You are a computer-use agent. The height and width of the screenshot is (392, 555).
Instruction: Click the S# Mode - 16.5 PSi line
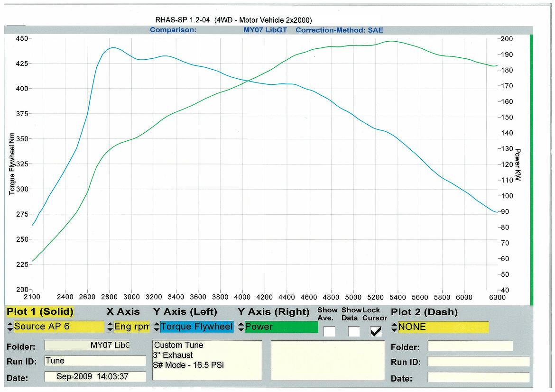(x=188, y=365)
